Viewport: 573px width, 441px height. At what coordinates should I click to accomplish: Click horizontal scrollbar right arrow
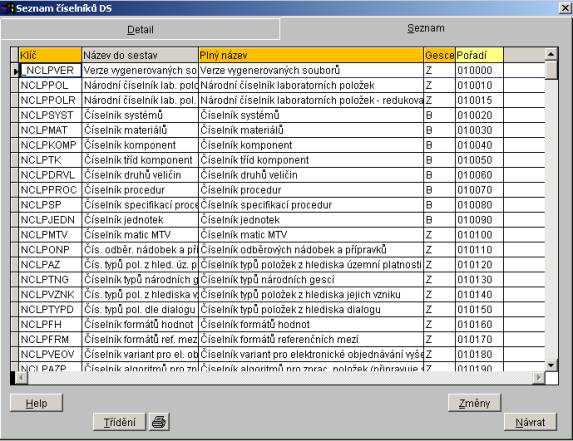[x=538, y=377]
